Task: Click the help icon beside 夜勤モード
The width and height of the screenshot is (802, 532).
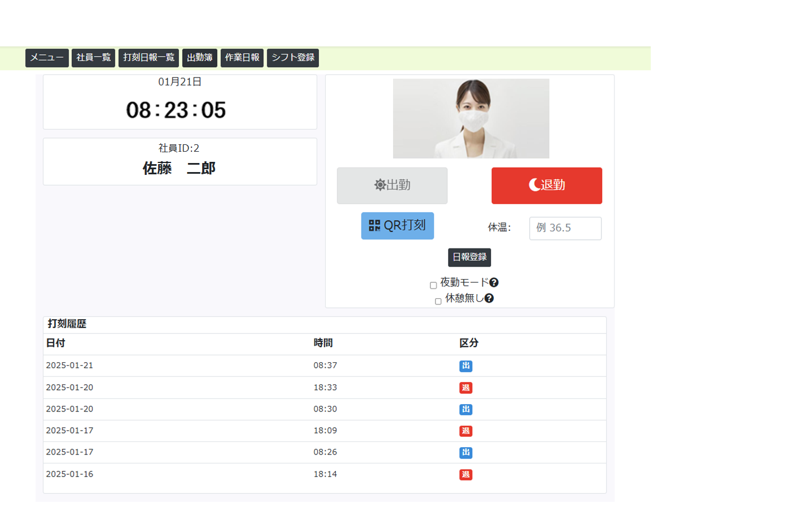Action: point(494,282)
